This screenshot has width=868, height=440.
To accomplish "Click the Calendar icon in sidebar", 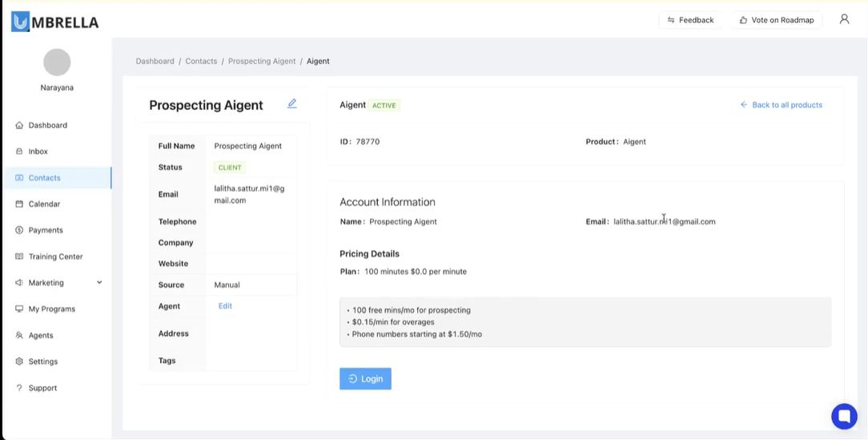I will click(19, 204).
